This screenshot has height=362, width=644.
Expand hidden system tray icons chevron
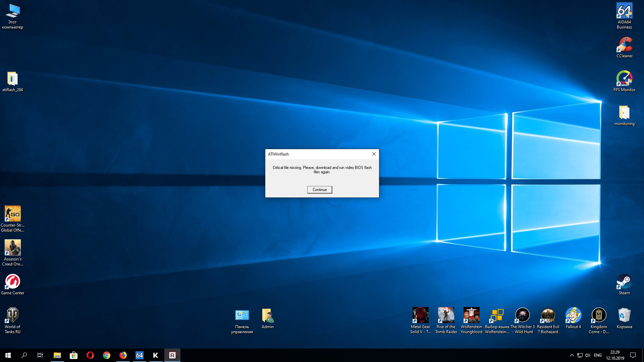point(572,355)
